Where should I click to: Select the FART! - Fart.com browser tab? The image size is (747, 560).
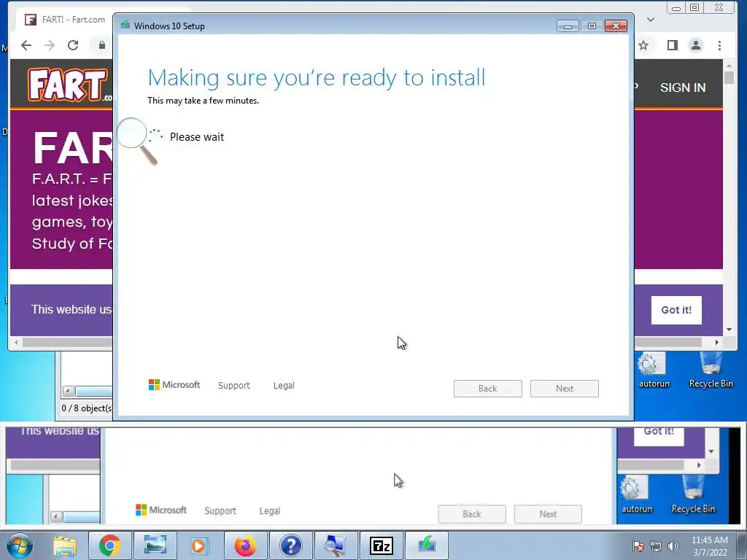(66, 20)
